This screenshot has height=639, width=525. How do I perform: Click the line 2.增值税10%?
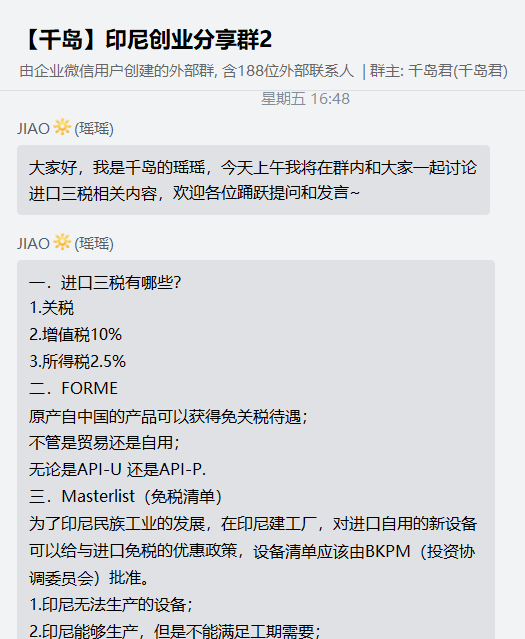tap(75, 335)
